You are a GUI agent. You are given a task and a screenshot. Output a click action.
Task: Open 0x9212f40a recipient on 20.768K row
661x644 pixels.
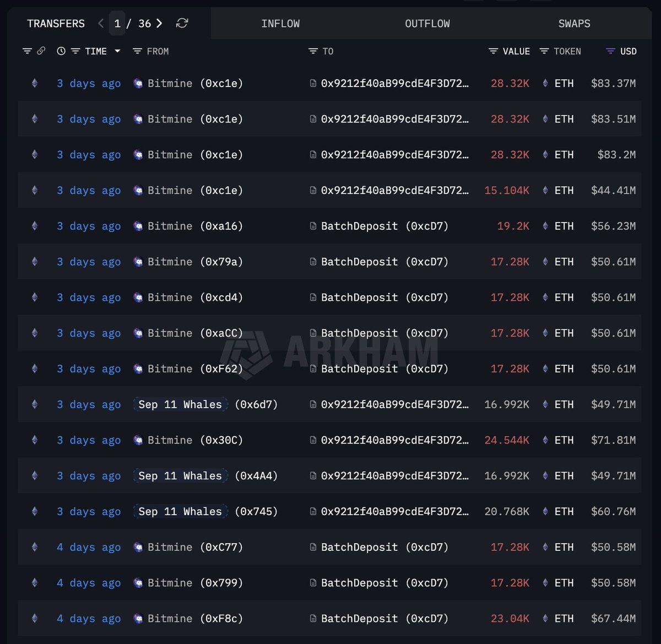pyautogui.click(x=395, y=511)
